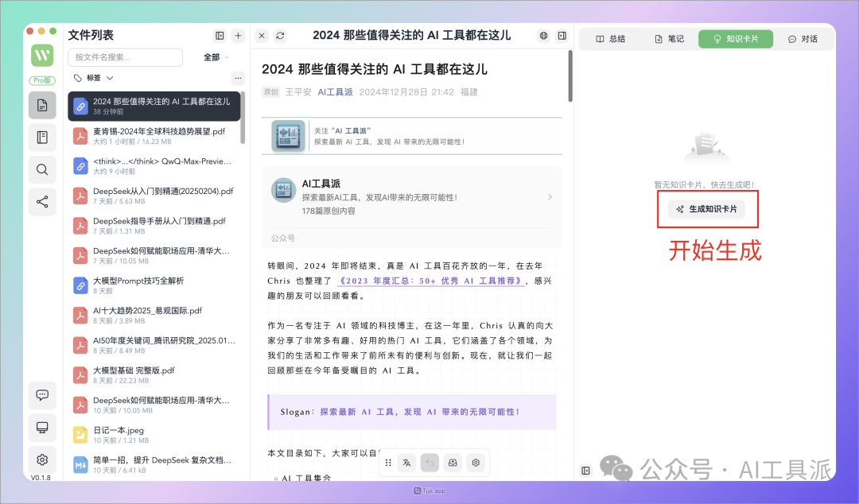This screenshot has width=859, height=504.
Task: Click the 生成知识卡片 button
Action: (707, 209)
